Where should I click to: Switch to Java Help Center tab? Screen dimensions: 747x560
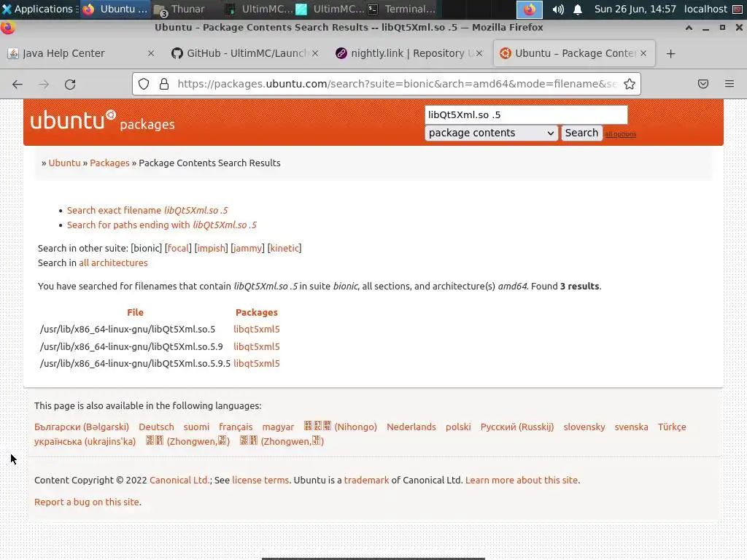[x=81, y=53]
